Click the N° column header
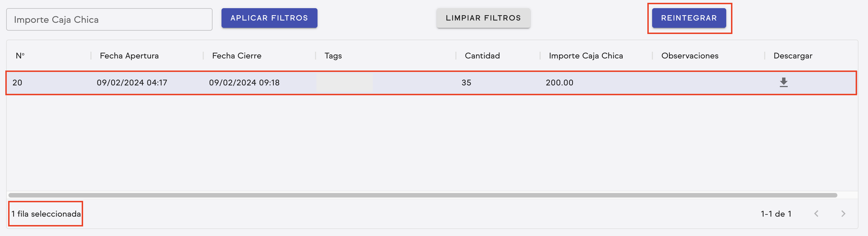Viewport: 868px width, 236px height. [20, 56]
